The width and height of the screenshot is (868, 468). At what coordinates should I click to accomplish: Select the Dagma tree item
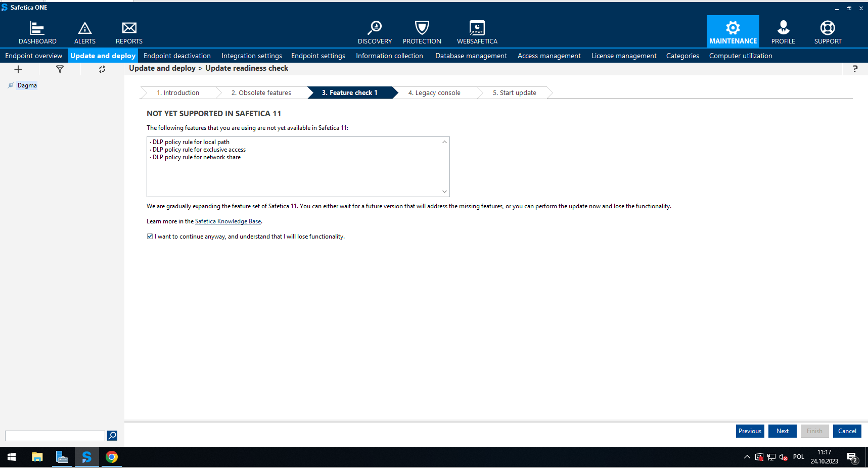click(x=27, y=85)
